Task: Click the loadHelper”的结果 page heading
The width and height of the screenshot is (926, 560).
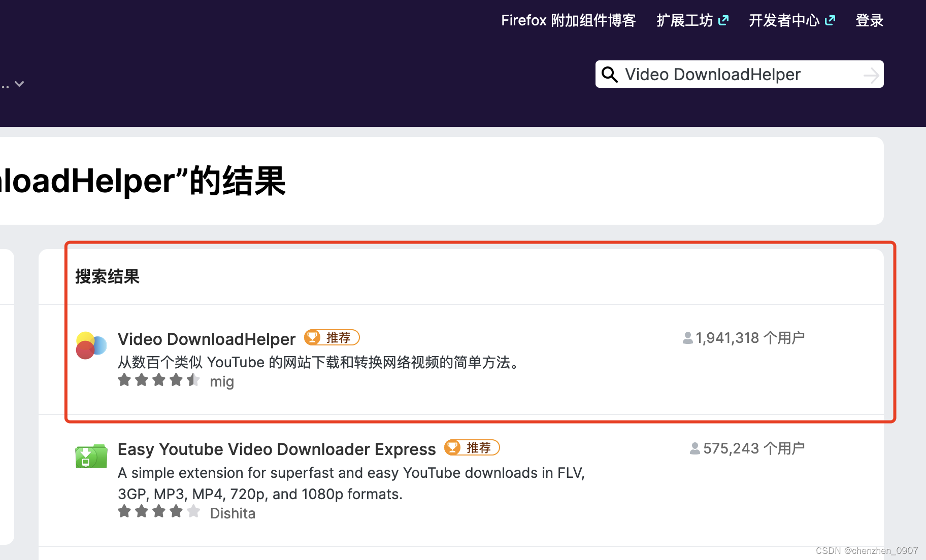Action: pos(143,181)
